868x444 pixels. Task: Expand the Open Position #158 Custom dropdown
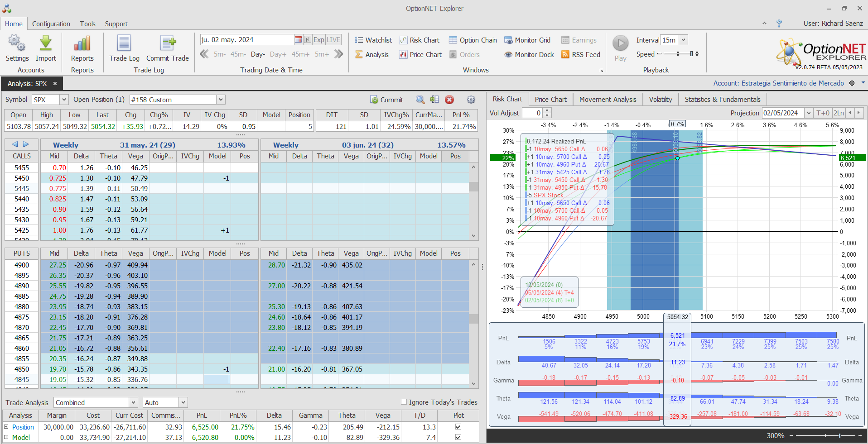coord(221,100)
